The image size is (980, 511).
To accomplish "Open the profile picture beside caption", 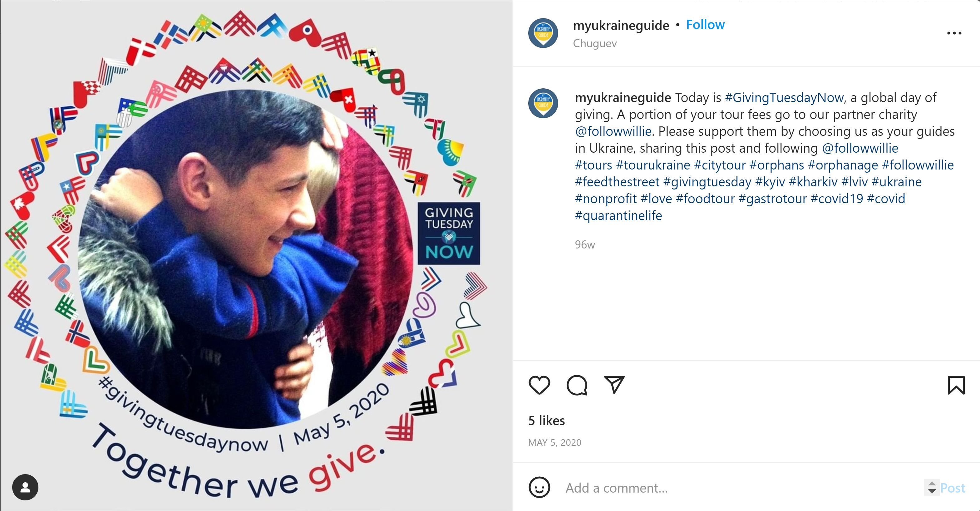I will pyautogui.click(x=543, y=104).
